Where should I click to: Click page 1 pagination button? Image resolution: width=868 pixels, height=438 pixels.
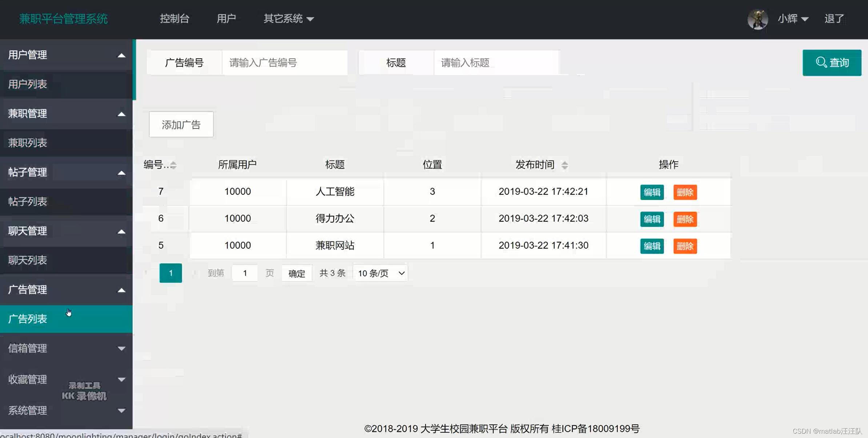[x=171, y=273]
